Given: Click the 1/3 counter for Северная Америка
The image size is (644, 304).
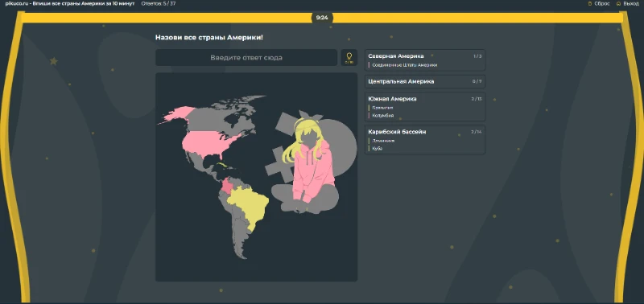Looking at the screenshot, I should click(477, 56).
